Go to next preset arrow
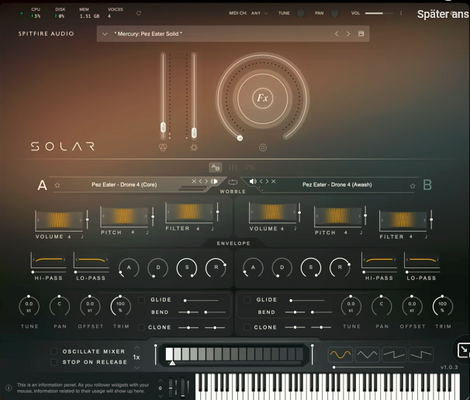 pos(348,34)
